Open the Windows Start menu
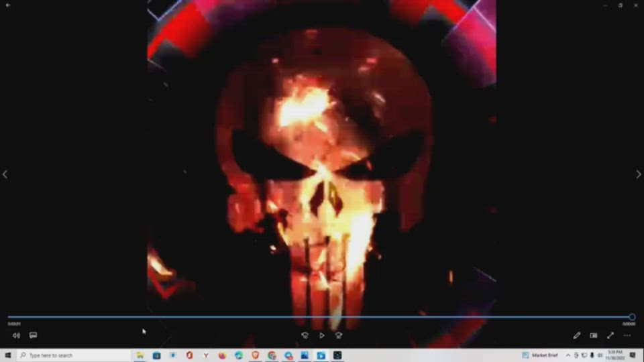The image size is (644, 362). 7,355
